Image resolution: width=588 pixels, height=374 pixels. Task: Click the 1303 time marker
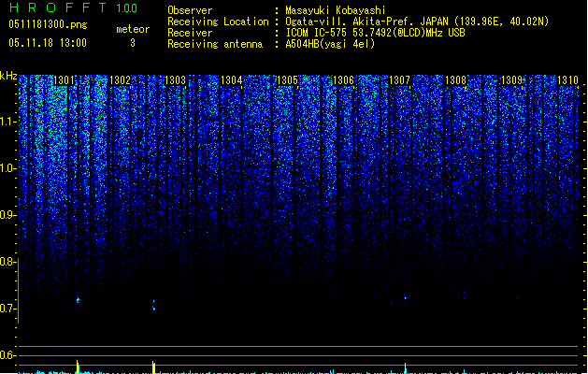pos(176,80)
